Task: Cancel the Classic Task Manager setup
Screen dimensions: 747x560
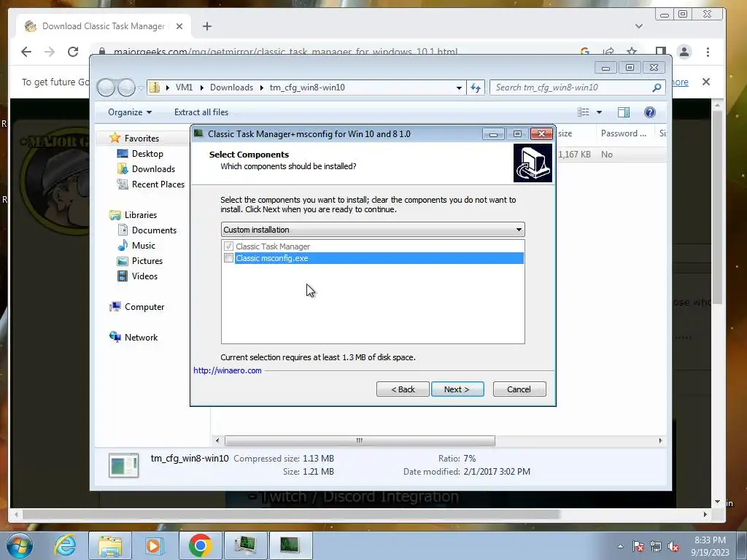Action: click(x=519, y=389)
